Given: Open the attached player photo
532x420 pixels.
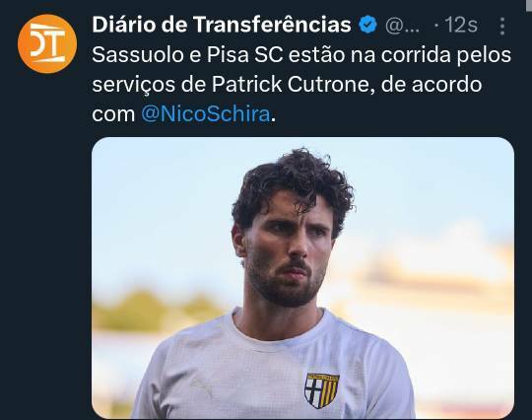Looking at the screenshot, I should pos(302,278).
